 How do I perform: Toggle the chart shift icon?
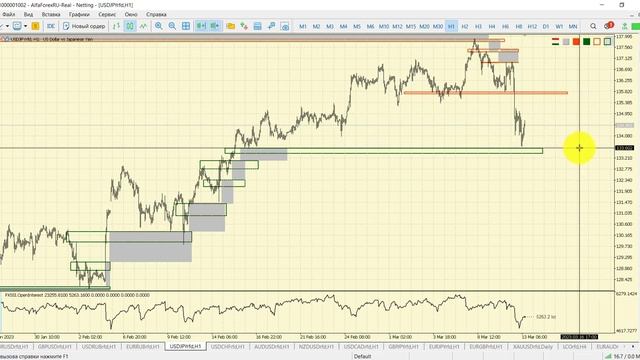[x=215, y=26]
